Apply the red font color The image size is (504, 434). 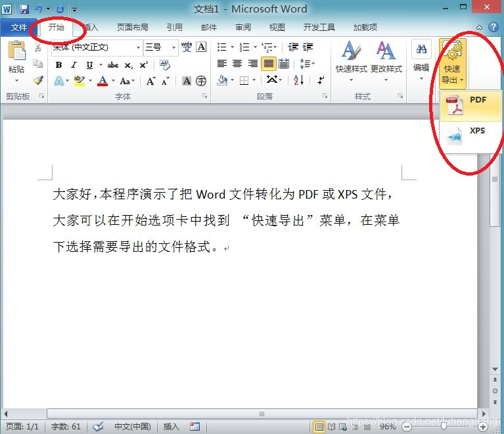coord(103,81)
